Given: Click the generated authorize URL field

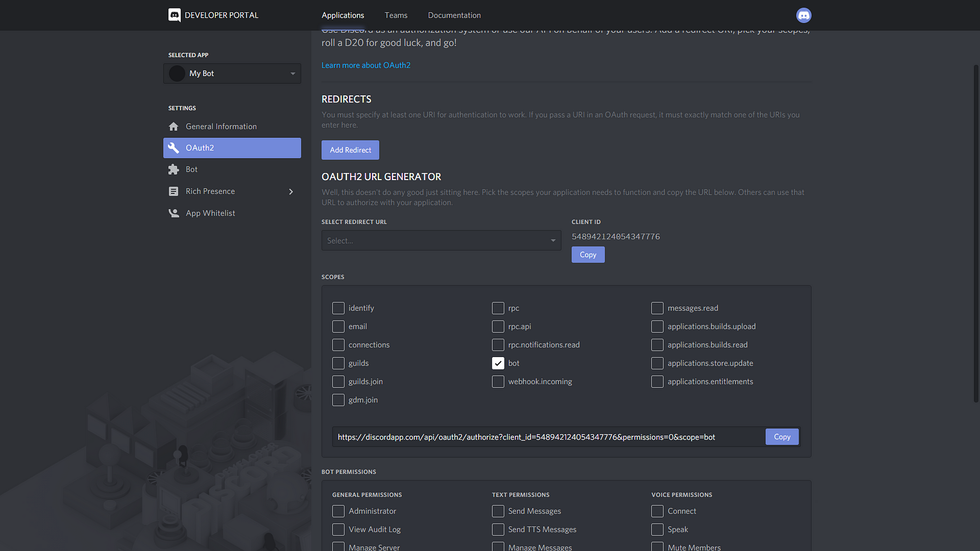Looking at the screenshot, I should (x=548, y=436).
